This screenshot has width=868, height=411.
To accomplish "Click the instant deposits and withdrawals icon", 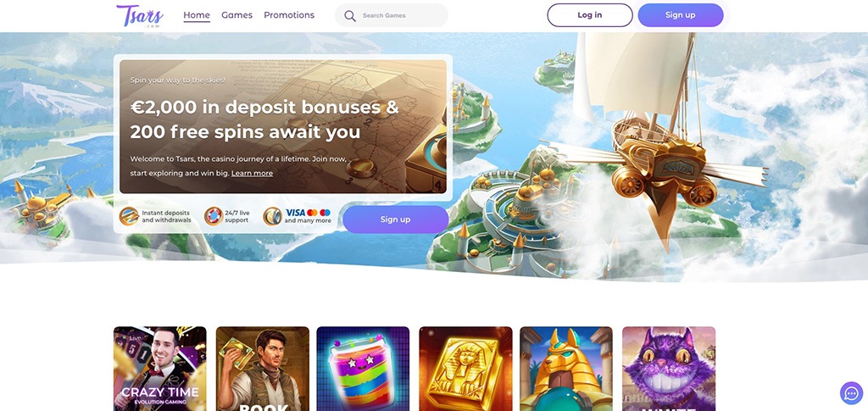I will coord(129,216).
